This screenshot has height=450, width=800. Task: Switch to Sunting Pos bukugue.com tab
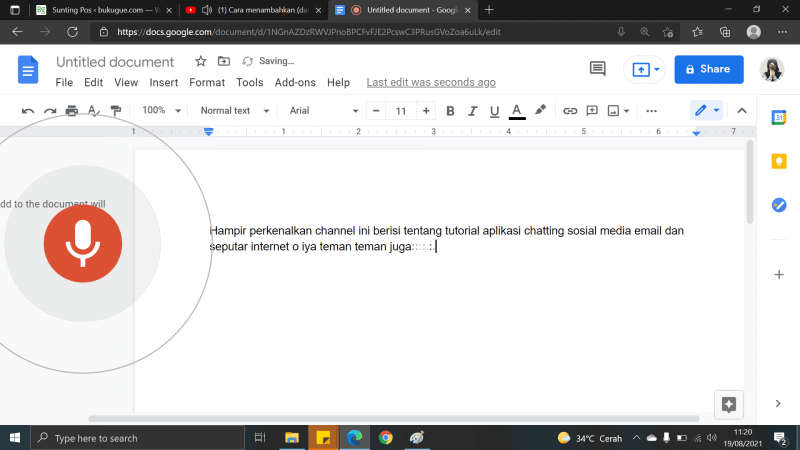[x=105, y=10]
